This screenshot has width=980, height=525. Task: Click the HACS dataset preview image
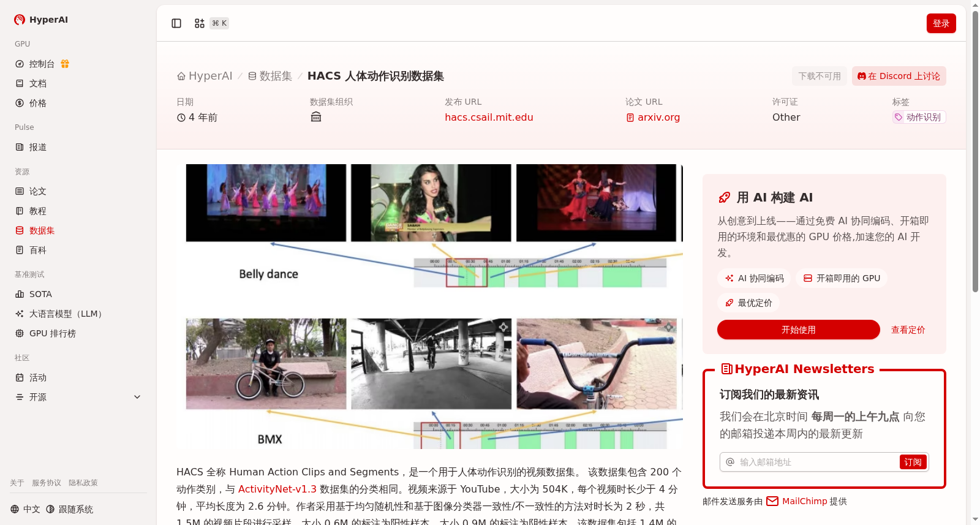point(429,306)
